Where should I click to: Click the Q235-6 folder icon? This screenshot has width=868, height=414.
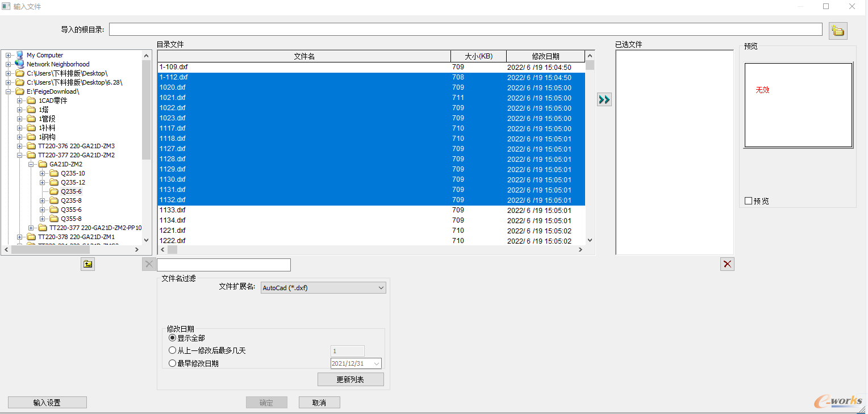click(x=54, y=191)
